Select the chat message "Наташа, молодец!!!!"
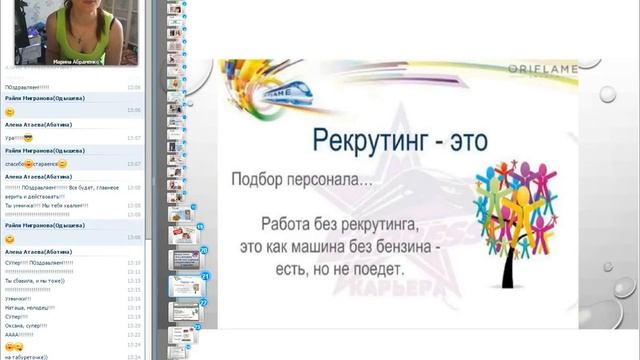This screenshot has width=640, height=360. click(x=30, y=308)
